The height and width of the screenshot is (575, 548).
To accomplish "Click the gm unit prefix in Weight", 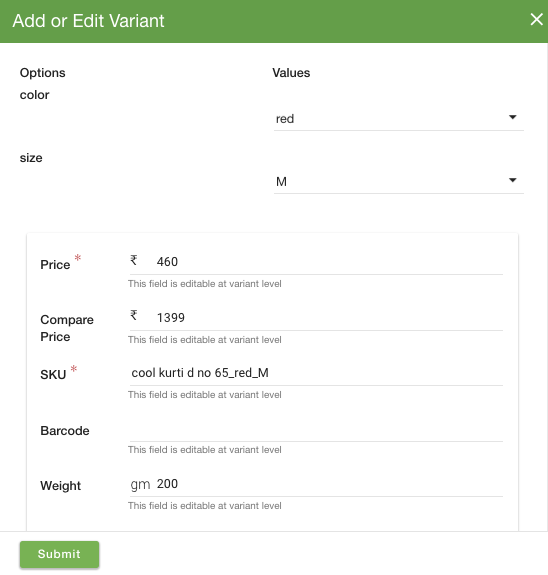I will point(140,485).
